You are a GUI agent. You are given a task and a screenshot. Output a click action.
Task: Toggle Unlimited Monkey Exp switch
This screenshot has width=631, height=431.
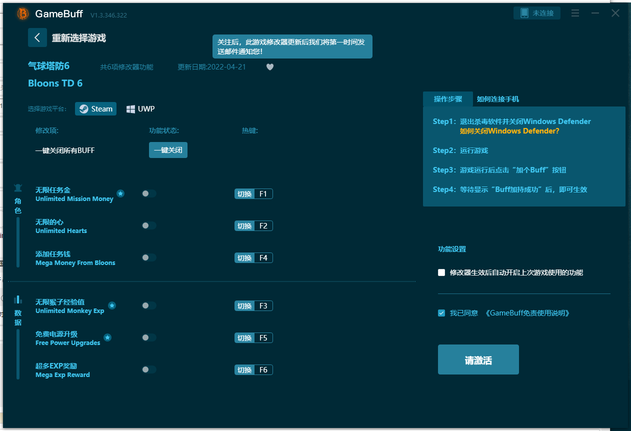click(149, 306)
